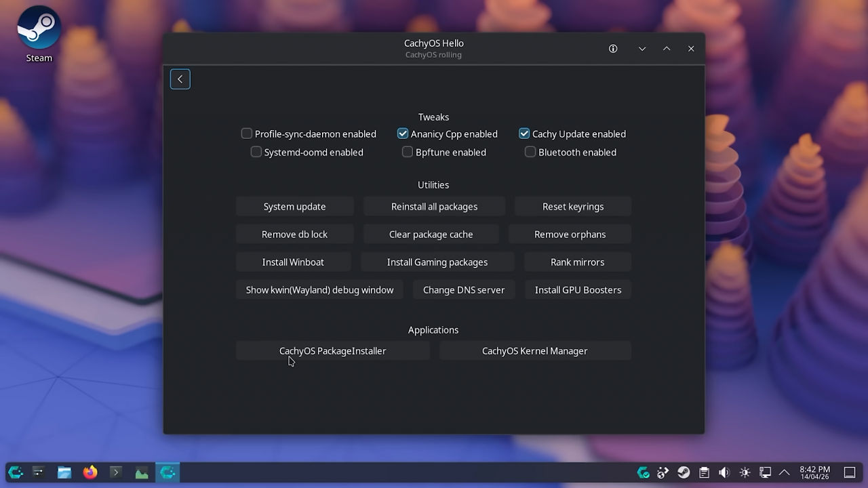The height and width of the screenshot is (488, 868).
Task: Enable Bluetooth checkbox
Action: (x=530, y=152)
